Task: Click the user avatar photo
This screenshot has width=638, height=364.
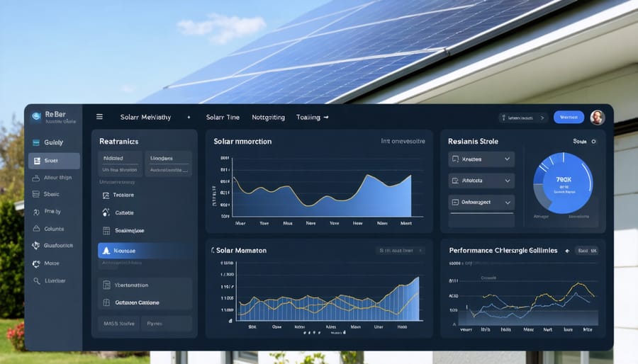Action: (x=598, y=118)
